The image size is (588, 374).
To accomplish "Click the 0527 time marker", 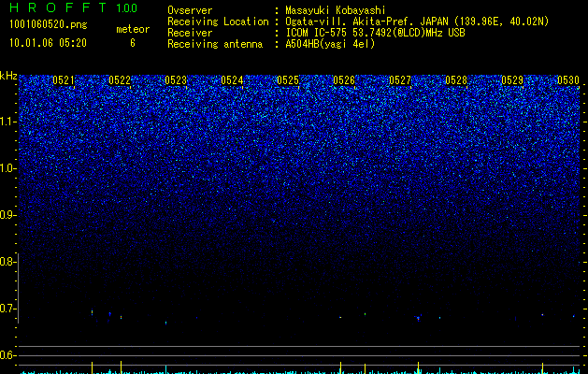I will pyautogui.click(x=400, y=80).
